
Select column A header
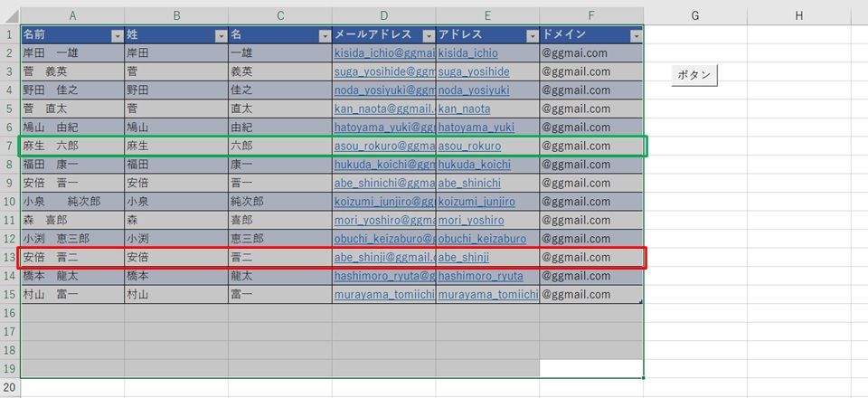(72, 16)
